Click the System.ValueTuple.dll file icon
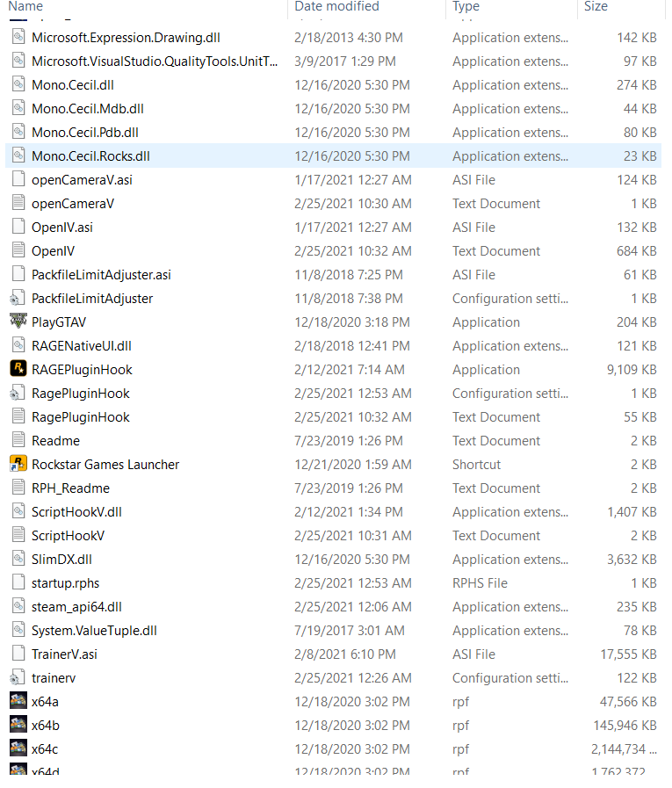 click(x=18, y=630)
